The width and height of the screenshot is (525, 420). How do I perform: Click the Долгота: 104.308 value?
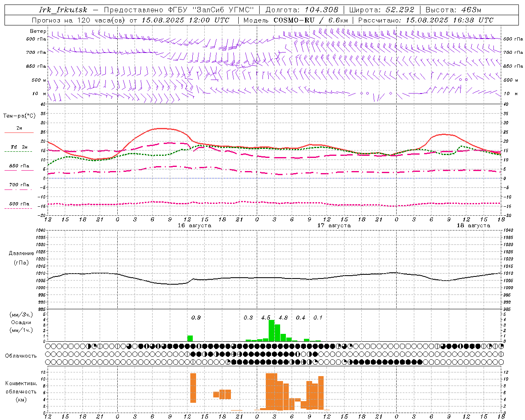[x=302, y=10]
